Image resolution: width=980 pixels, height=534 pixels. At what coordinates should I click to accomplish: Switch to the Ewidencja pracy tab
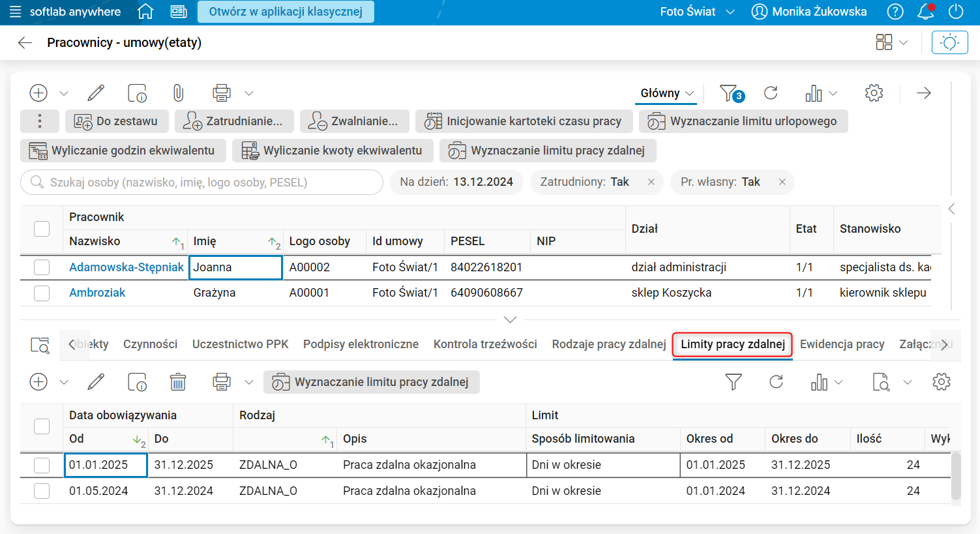click(842, 344)
